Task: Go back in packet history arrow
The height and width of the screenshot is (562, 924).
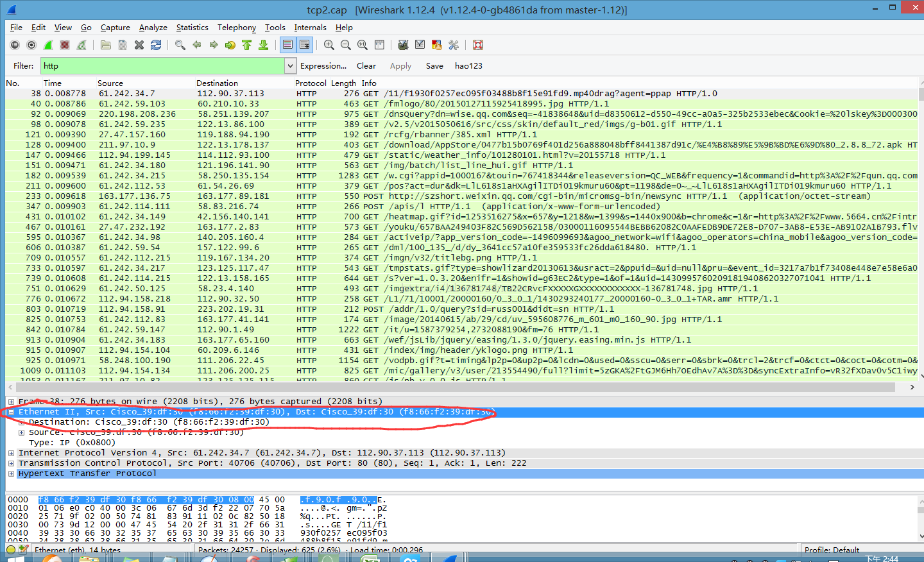Action: (x=197, y=45)
